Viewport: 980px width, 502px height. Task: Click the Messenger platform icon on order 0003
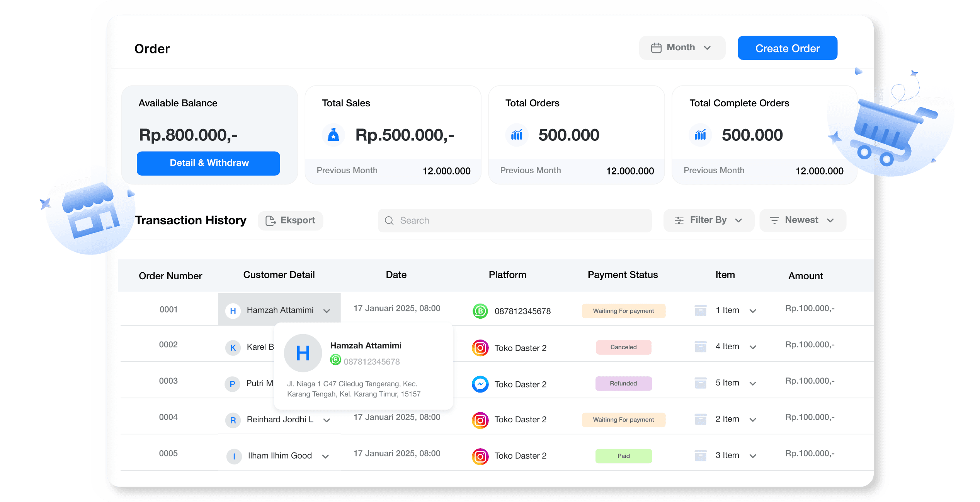tap(480, 384)
